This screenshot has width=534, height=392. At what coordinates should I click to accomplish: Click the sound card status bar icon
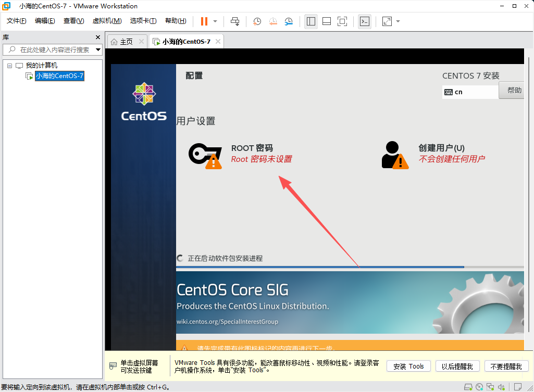click(x=501, y=387)
